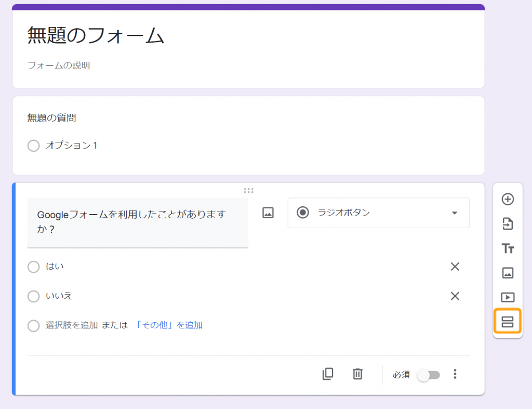Remove the はい option with its X
The height and width of the screenshot is (409, 532).
coord(455,267)
